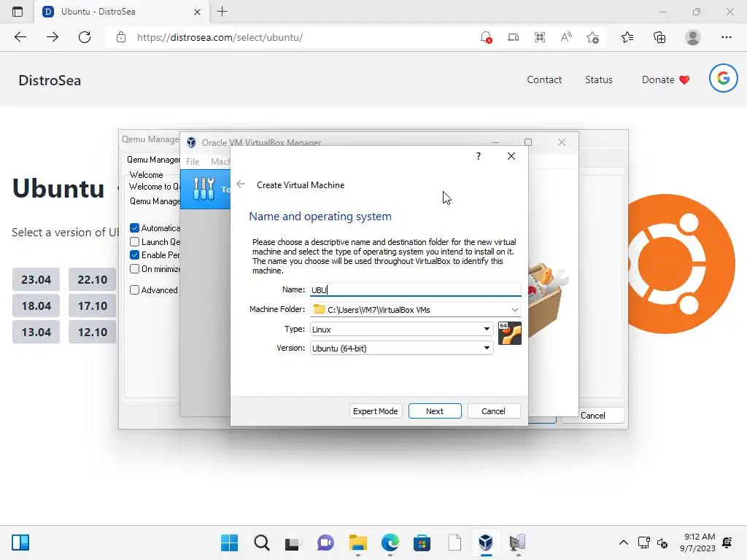
Task: Refresh the DistroSea page
Action: click(x=85, y=37)
